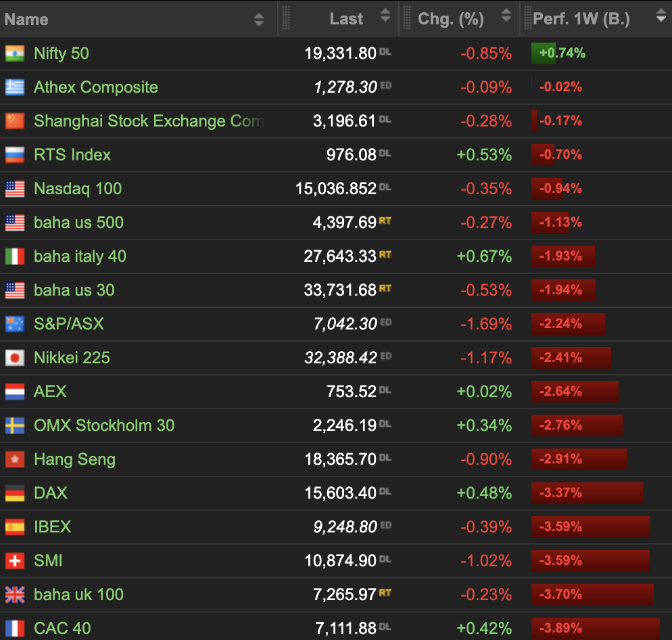Click the Swiss flag beside SMI
Image resolution: width=672 pixels, height=640 pixels.
point(15,561)
